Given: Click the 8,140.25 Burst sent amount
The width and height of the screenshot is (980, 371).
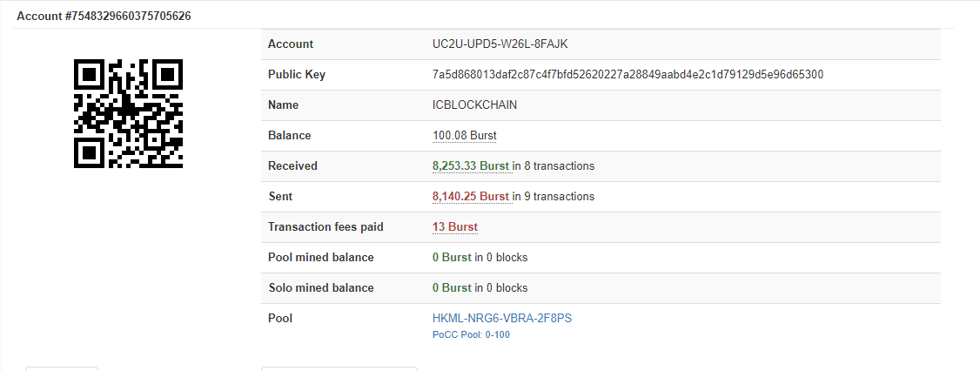Looking at the screenshot, I should [x=470, y=197].
